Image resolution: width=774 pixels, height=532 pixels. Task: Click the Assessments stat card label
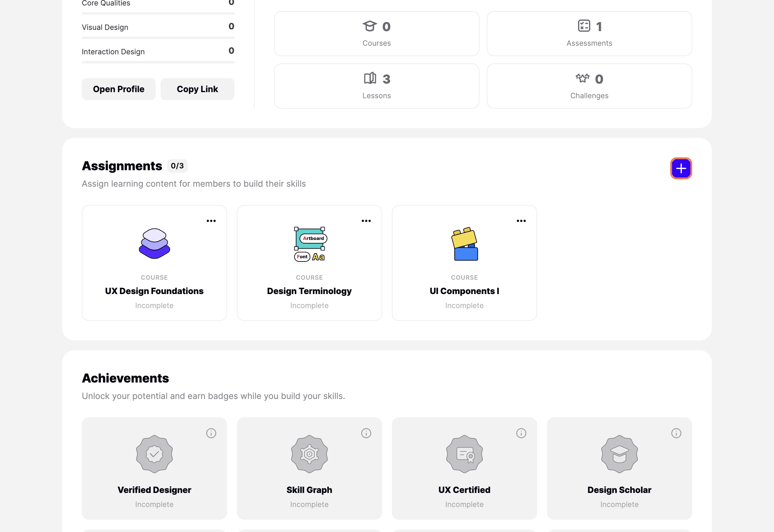pyautogui.click(x=589, y=43)
